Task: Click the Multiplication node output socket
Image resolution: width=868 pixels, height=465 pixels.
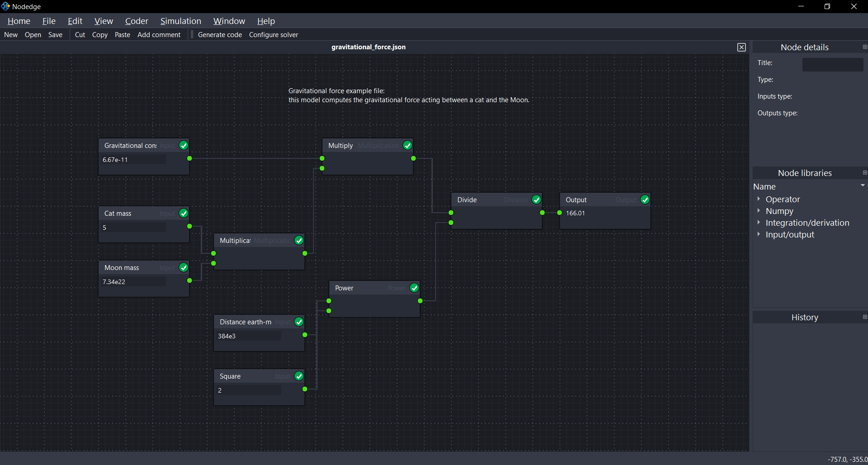Action: tap(305, 253)
